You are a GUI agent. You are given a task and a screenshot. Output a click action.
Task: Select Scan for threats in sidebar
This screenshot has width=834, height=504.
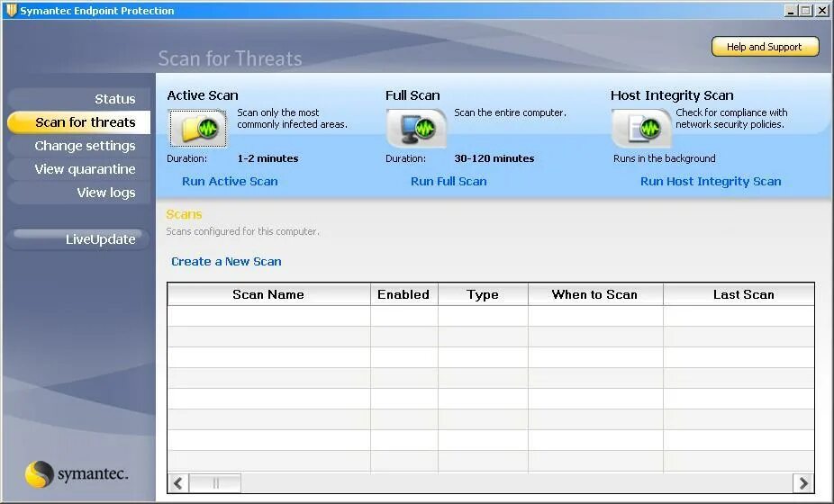(78, 122)
